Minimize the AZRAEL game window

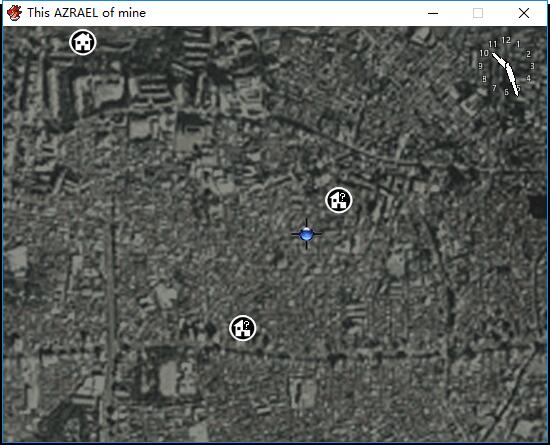point(433,13)
